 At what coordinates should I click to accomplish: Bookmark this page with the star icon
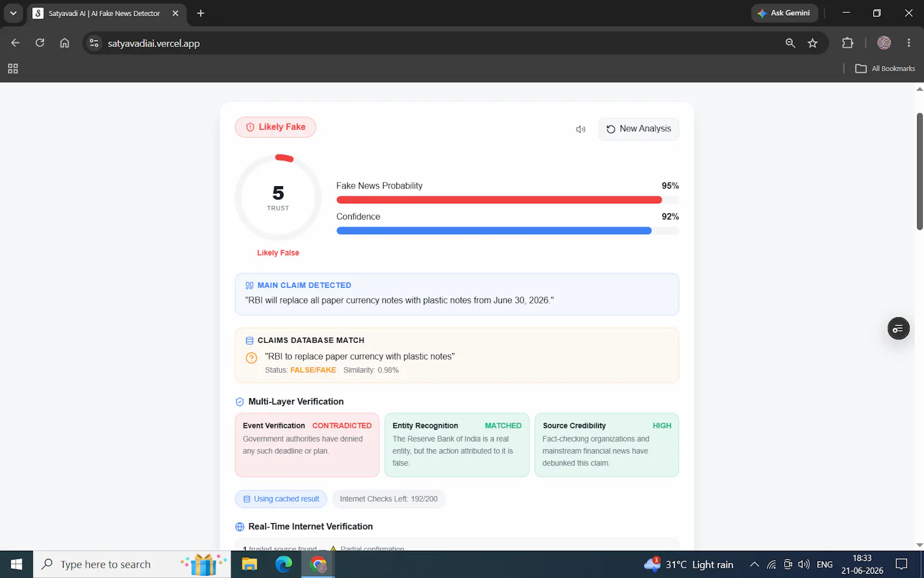pyautogui.click(x=813, y=43)
